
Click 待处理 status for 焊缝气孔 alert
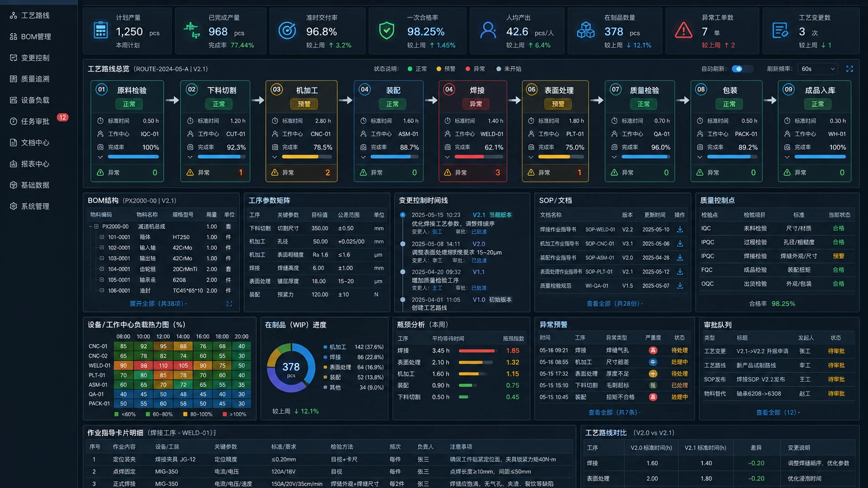click(x=679, y=350)
